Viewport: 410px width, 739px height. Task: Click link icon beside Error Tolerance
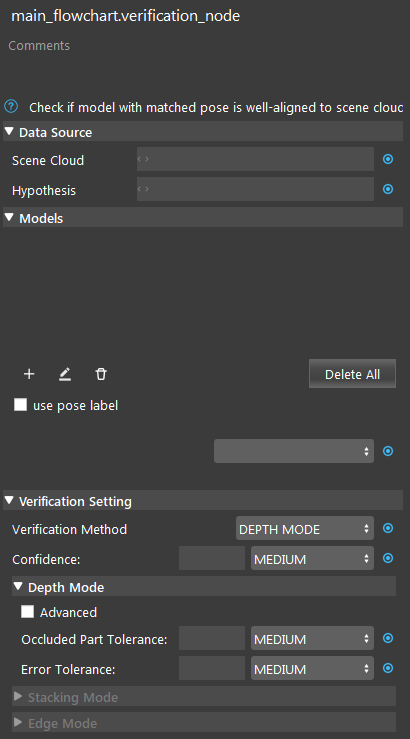click(388, 668)
